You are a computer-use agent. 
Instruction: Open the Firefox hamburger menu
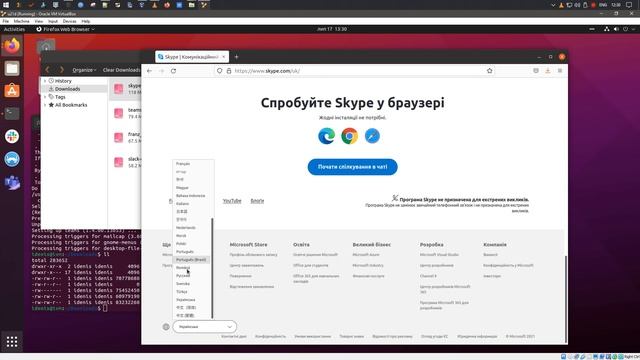560,71
